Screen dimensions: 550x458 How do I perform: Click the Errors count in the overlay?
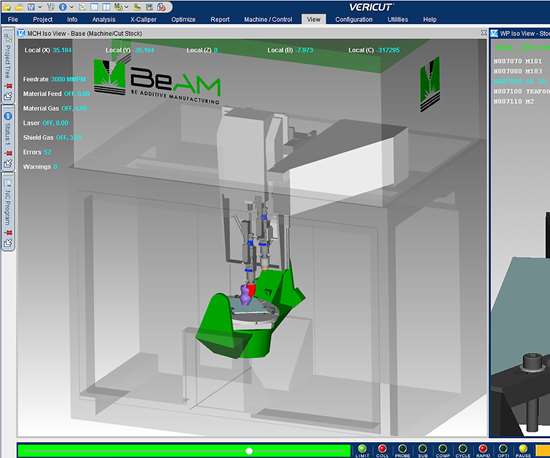37,152
